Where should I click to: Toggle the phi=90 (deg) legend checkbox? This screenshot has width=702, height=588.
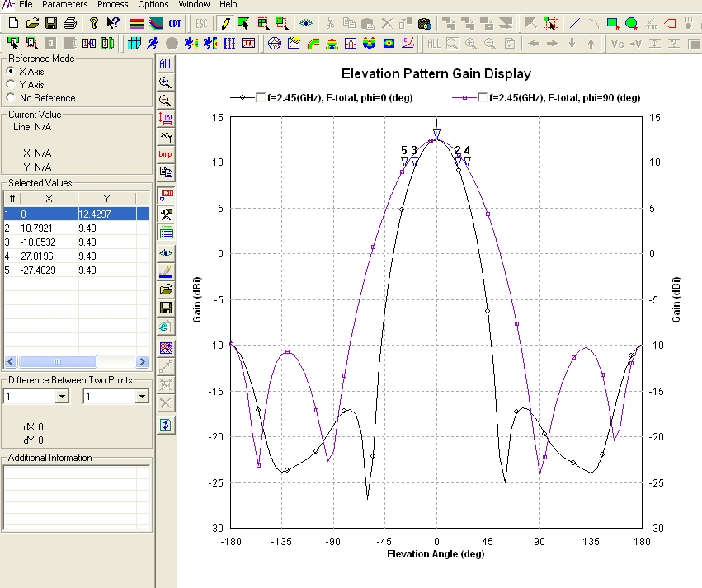483,98
